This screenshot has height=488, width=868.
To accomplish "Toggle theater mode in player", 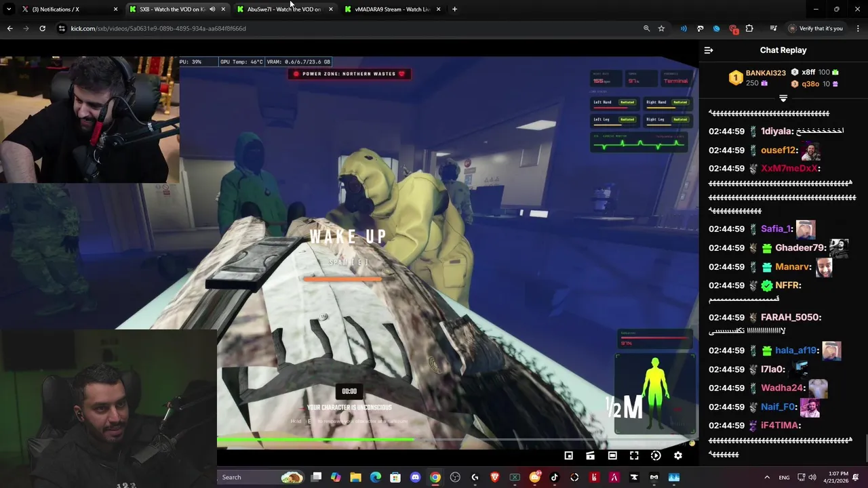I will point(612,455).
